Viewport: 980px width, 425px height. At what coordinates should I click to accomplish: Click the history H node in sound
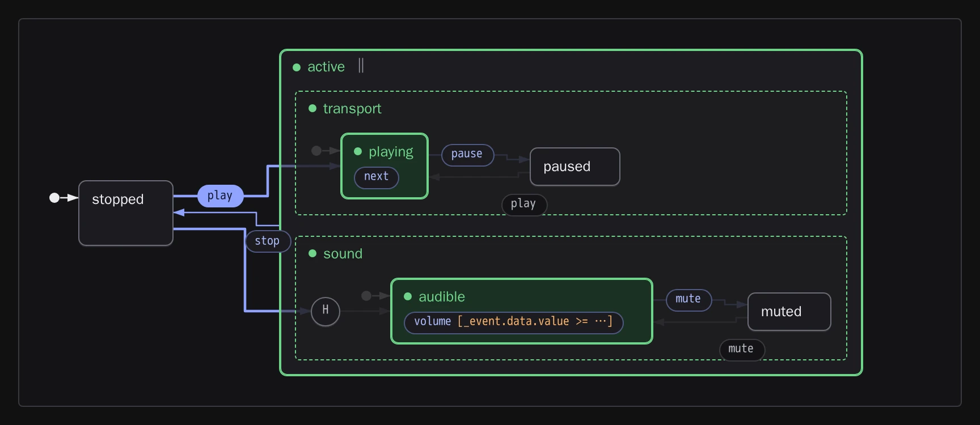326,311
